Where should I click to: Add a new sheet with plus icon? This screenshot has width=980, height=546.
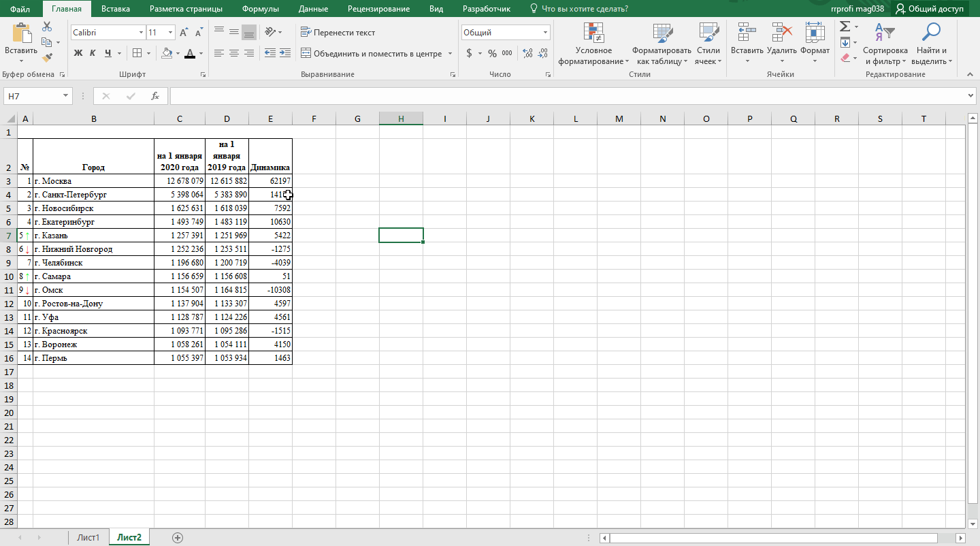(178, 537)
